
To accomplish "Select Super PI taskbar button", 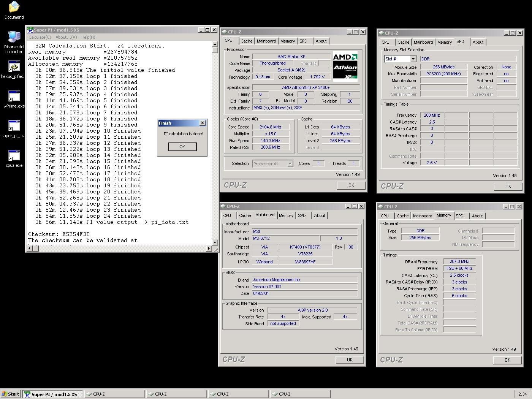I will (x=52, y=394).
